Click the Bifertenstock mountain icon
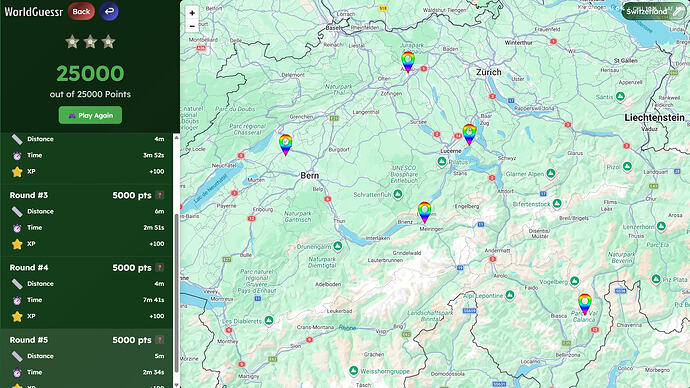 (557, 204)
